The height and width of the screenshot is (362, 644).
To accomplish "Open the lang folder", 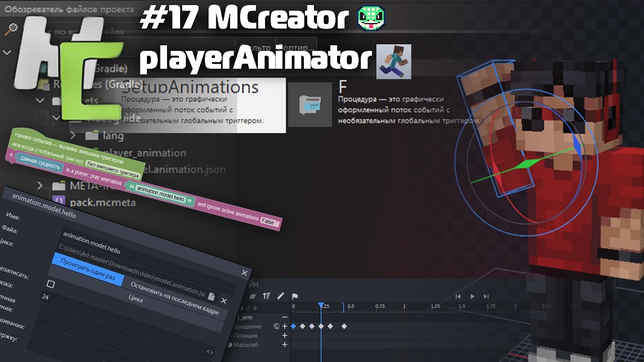I will 113,135.
